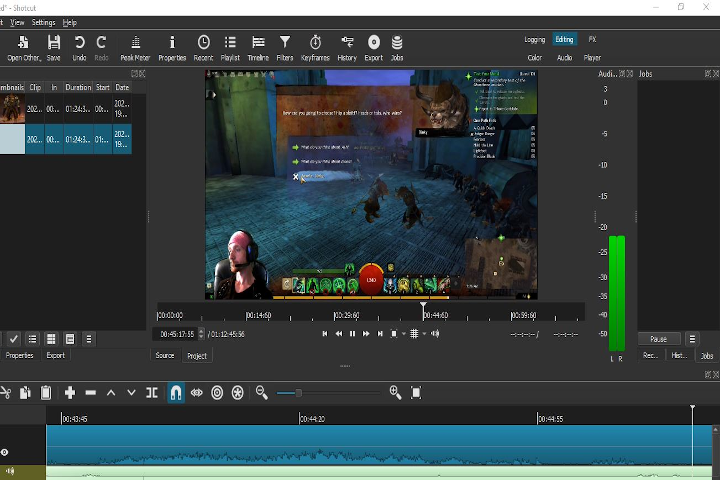
Task: Select the first playlist clip thumbnail
Action: pyautogui.click(x=12, y=108)
